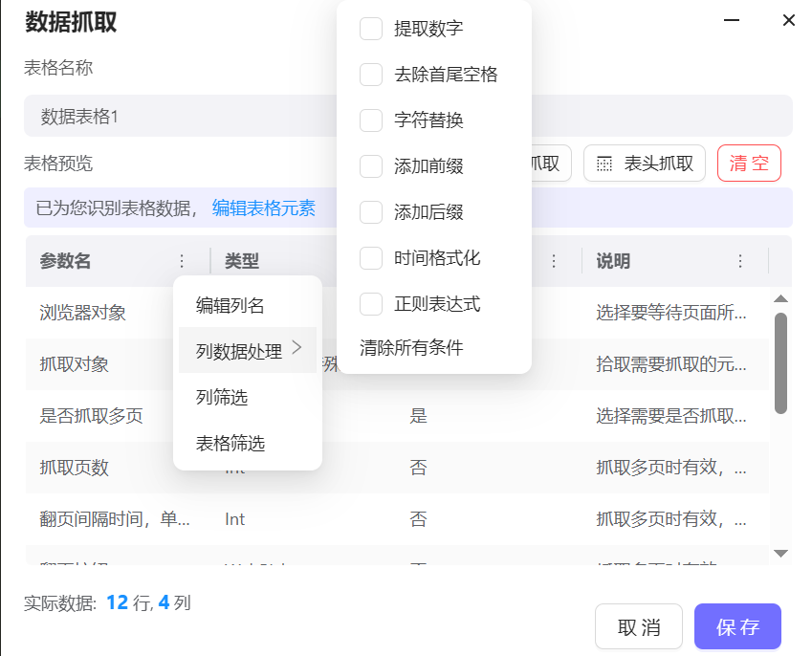
Task: Choose 列筛选 in the column menu
Action: pyautogui.click(x=222, y=397)
